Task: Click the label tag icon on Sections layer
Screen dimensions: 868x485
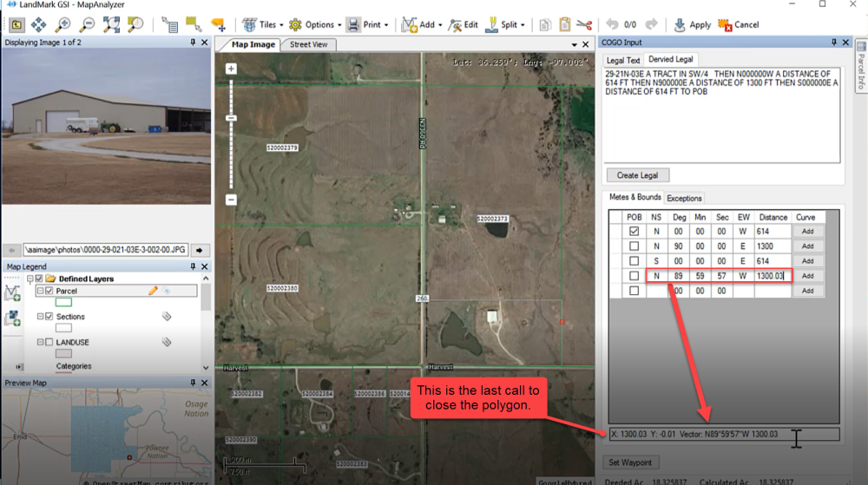Action: (166, 317)
